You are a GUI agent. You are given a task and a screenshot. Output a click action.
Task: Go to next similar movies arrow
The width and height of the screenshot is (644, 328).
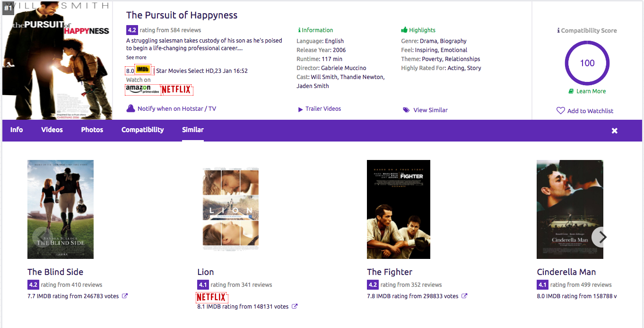tap(601, 237)
